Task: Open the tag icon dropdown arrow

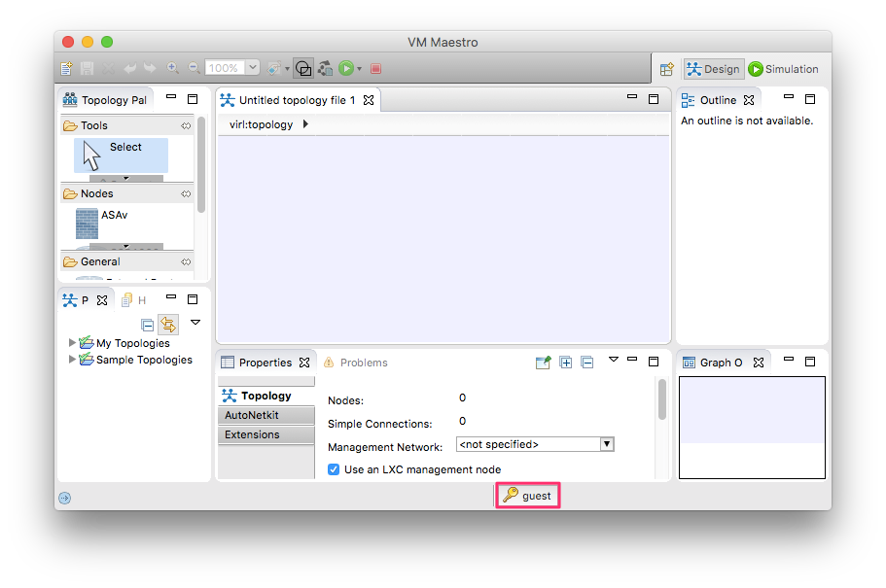Action: click(287, 69)
